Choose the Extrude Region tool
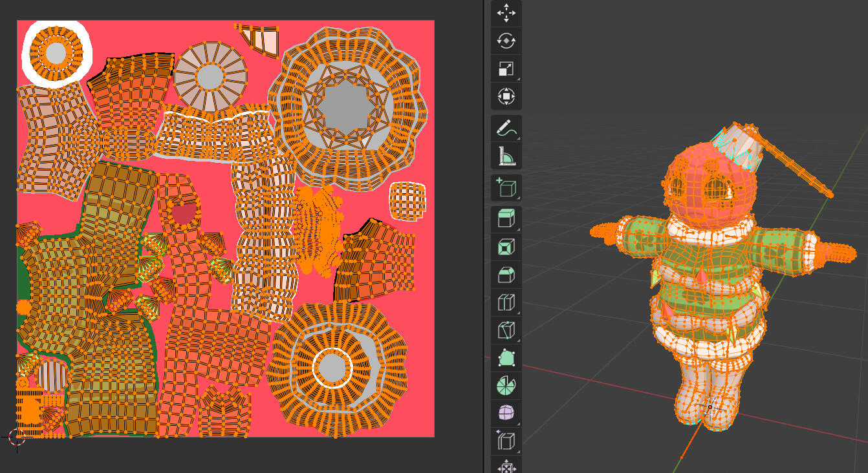 pyautogui.click(x=506, y=219)
